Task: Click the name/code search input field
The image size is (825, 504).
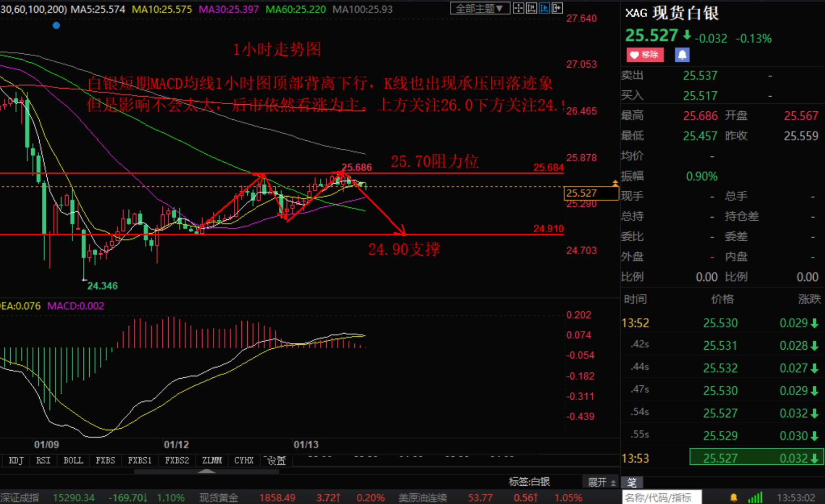Action: (x=662, y=498)
